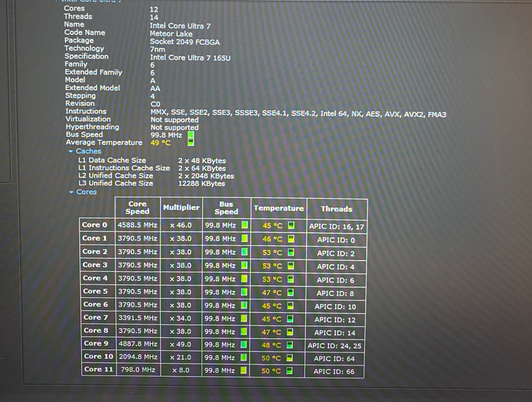Click the Average Temperature graph icon
Screen dimensions: 532x402
coord(191,142)
